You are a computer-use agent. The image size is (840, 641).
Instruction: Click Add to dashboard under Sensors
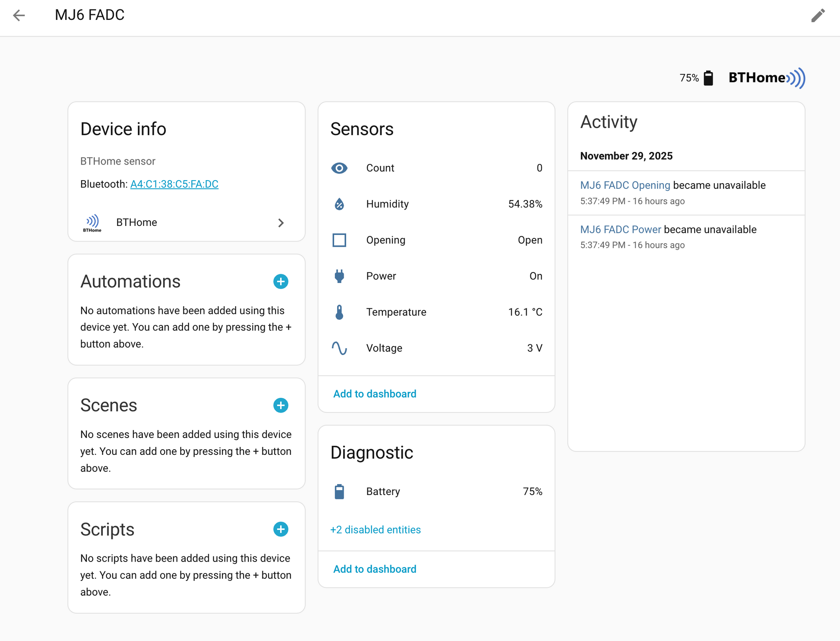tap(375, 394)
